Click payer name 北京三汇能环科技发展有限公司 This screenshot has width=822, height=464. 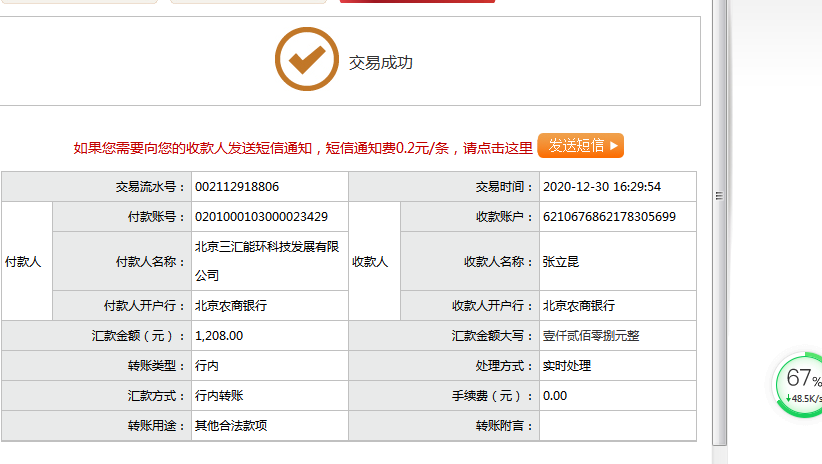266,260
